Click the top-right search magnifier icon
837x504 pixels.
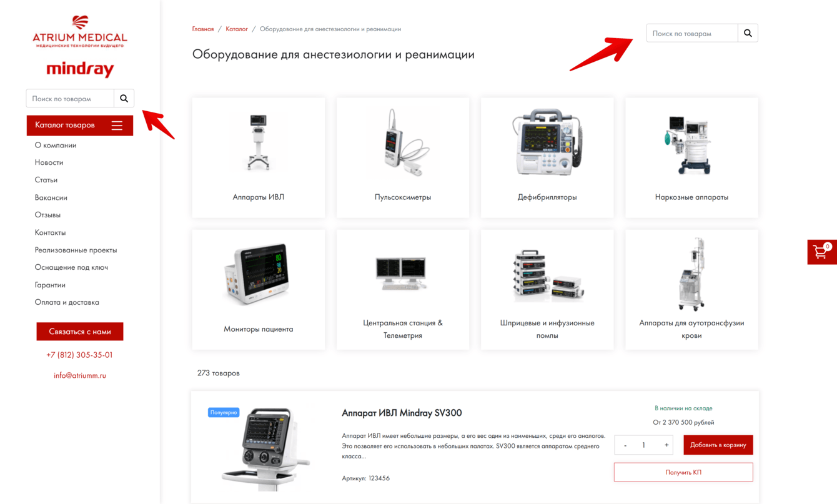(748, 33)
